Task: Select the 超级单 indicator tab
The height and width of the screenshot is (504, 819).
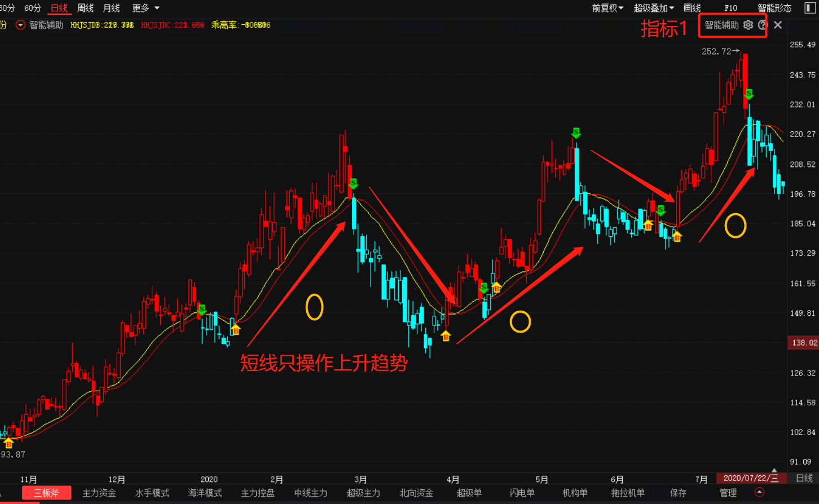Action: pyautogui.click(x=469, y=493)
